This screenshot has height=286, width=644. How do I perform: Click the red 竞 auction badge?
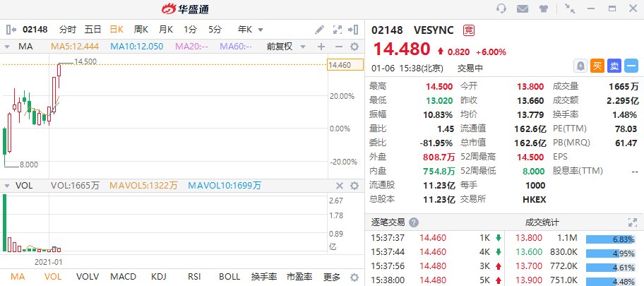(x=467, y=30)
